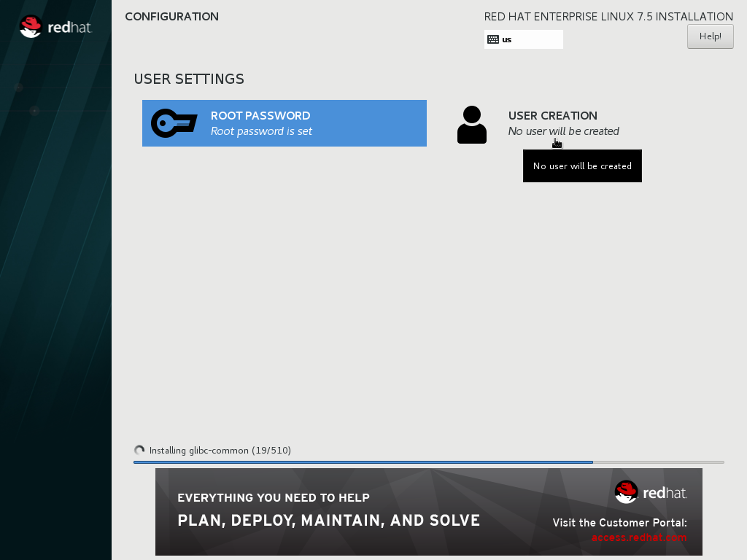Click the CONFIGURATION title

172,17
